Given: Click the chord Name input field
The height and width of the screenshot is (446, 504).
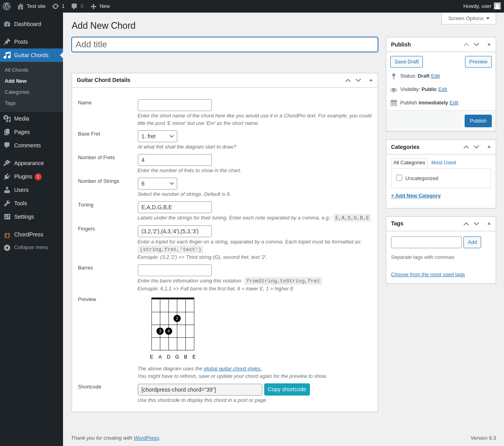Looking at the screenshot, I should pyautogui.click(x=175, y=105).
